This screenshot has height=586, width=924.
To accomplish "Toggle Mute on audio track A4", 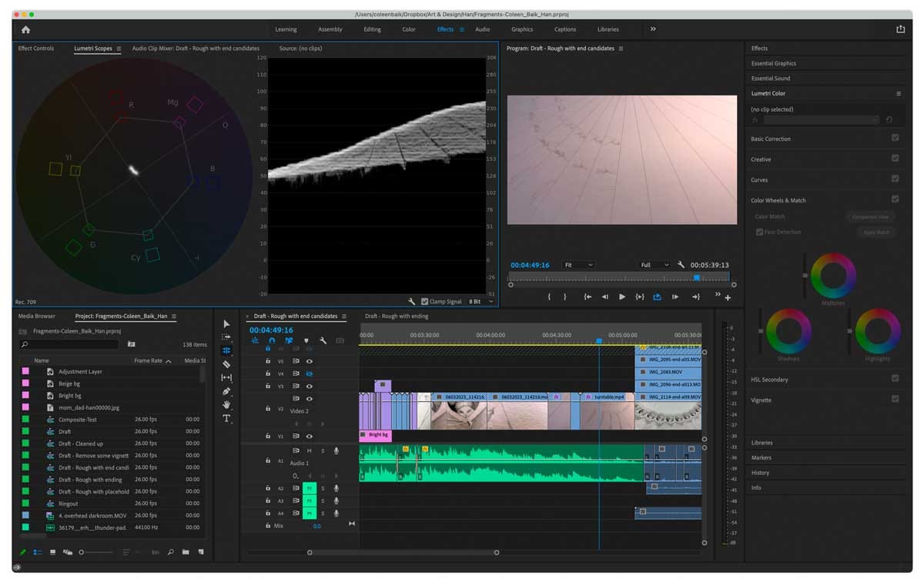I will [310, 513].
